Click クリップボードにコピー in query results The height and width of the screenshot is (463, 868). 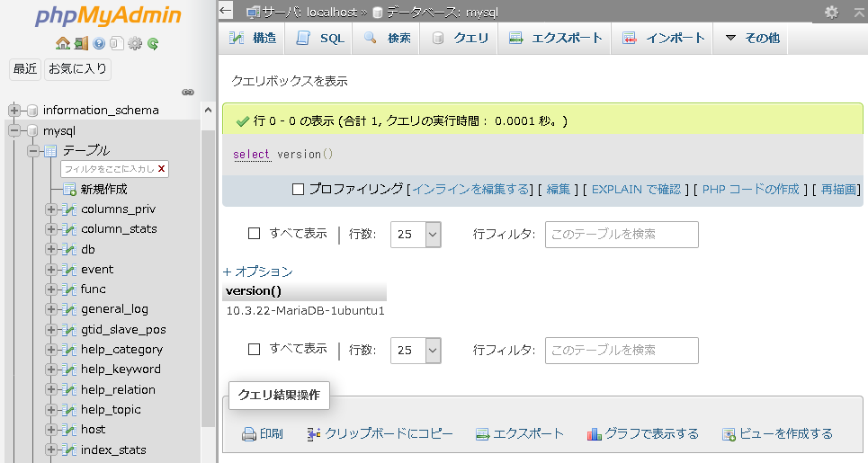380,434
